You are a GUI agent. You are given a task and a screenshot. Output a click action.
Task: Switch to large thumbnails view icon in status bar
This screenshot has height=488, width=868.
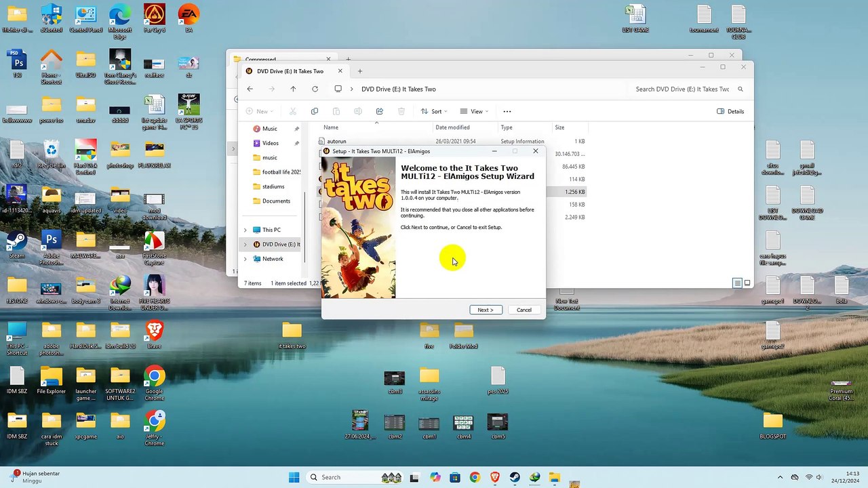tap(747, 283)
